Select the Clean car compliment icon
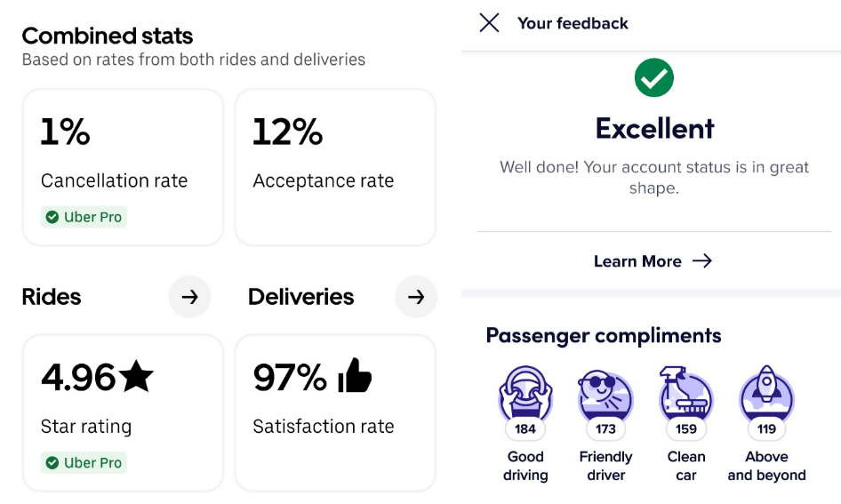Viewport: 841px width, 504px height. point(685,393)
